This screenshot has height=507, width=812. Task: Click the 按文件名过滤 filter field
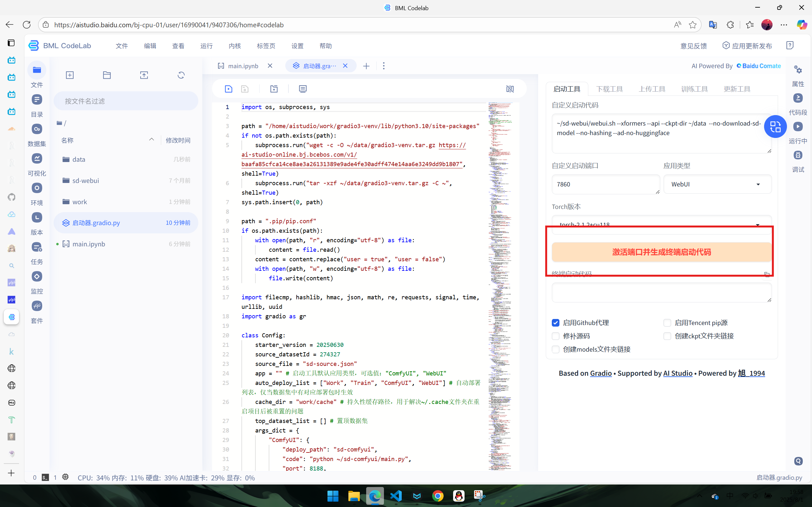[x=126, y=101]
